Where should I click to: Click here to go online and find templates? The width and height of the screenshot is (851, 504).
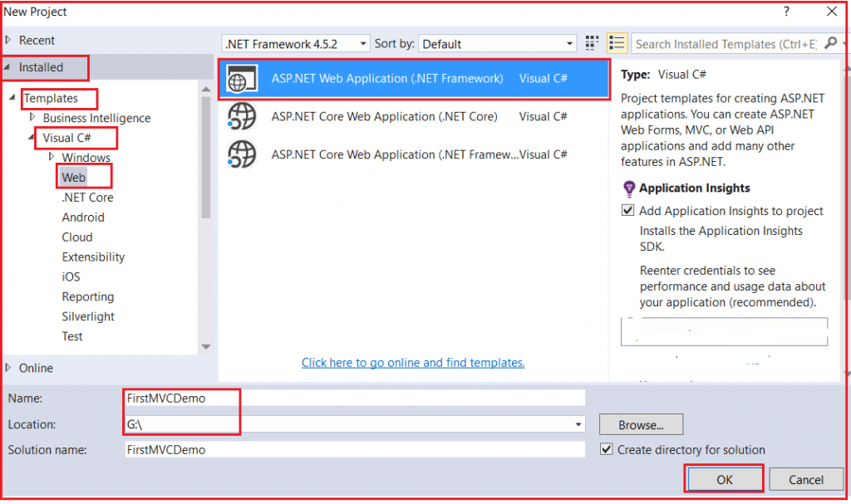(x=413, y=362)
